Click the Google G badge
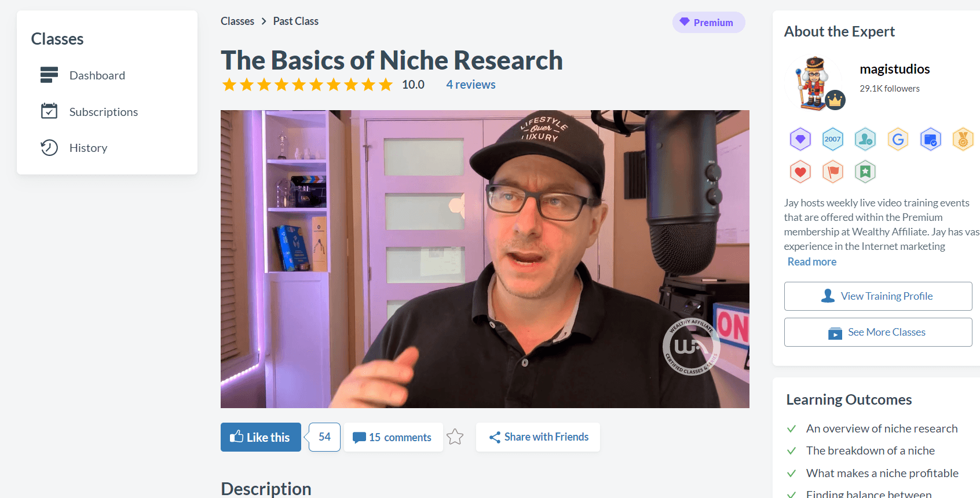 coord(898,139)
